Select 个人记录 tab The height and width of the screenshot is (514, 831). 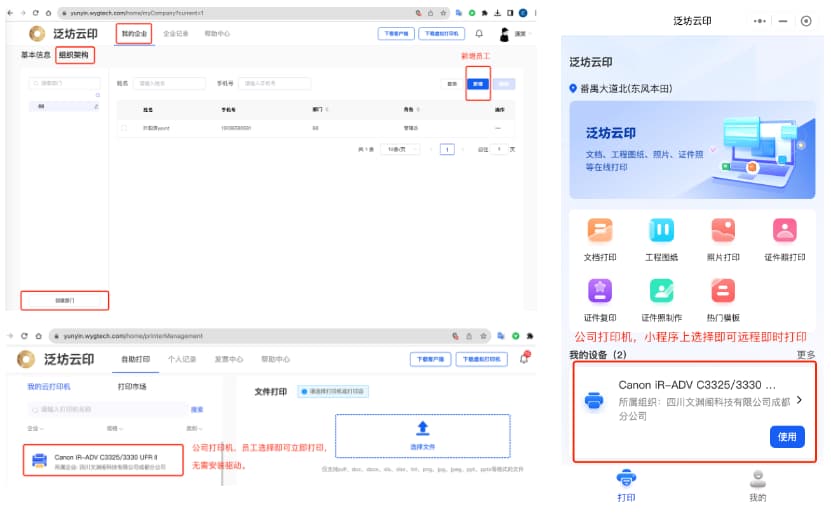tap(182, 359)
